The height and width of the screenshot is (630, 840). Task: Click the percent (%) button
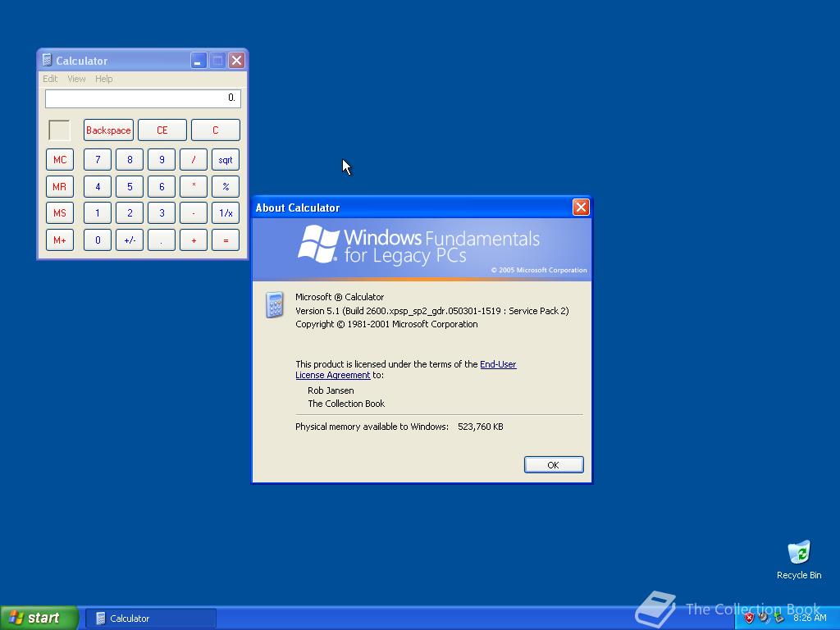[x=226, y=186]
